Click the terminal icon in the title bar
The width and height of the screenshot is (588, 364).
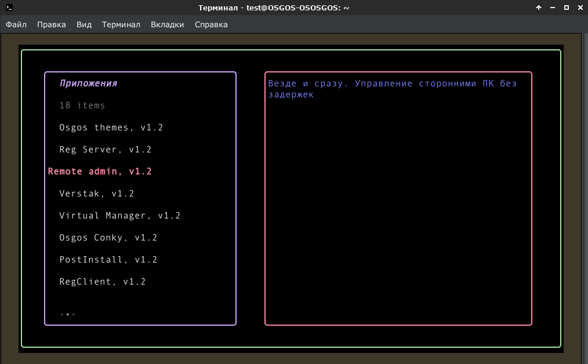tap(9, 8)
